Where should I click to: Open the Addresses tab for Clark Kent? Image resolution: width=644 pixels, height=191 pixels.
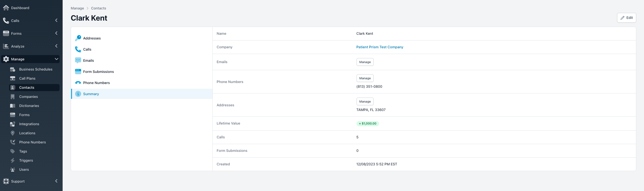point(142,38)
